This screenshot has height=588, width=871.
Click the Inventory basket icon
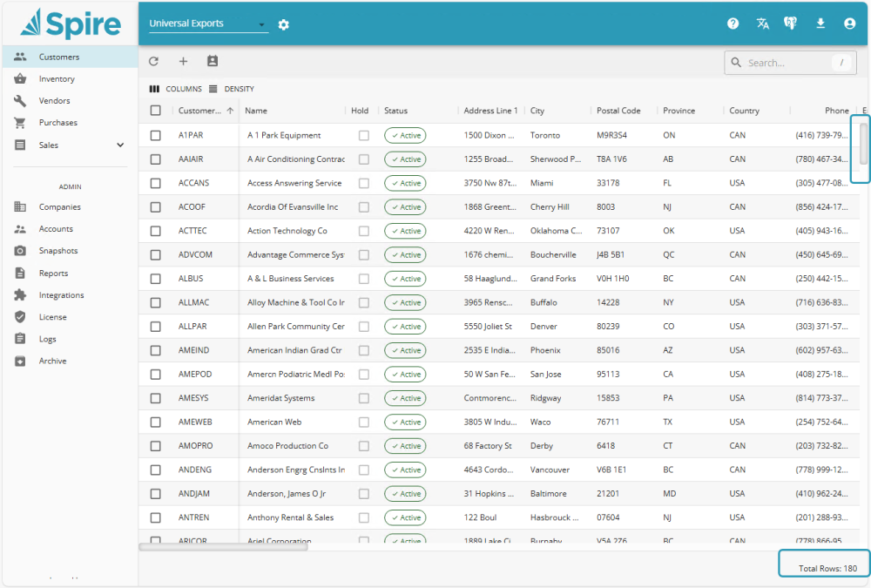tap(20, 78)
